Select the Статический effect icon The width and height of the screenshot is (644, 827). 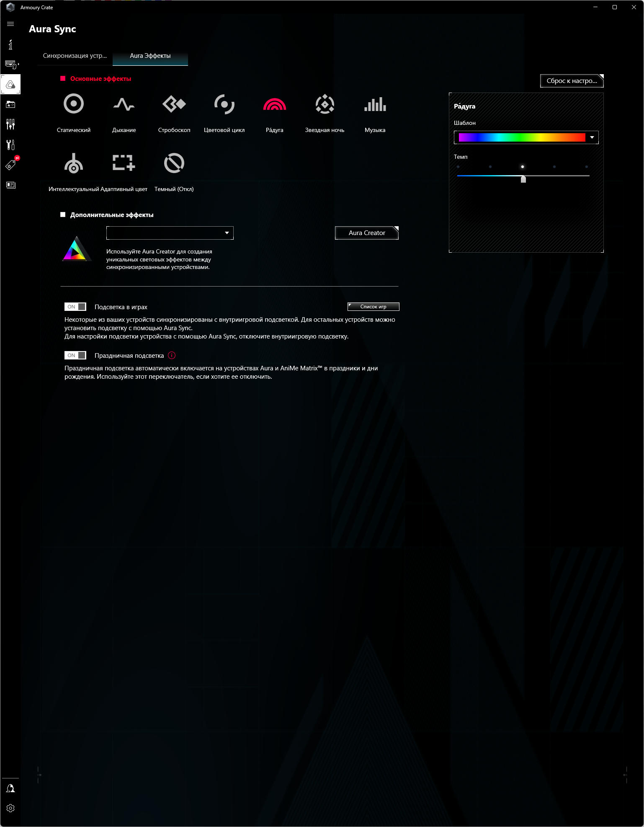click(x=74, y=103)
